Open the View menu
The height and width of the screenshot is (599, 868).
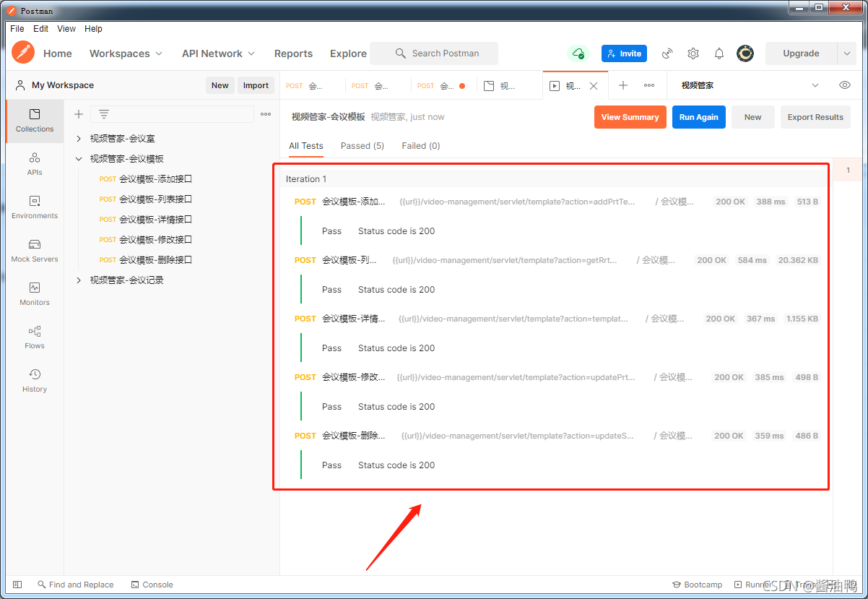(66, 29)
